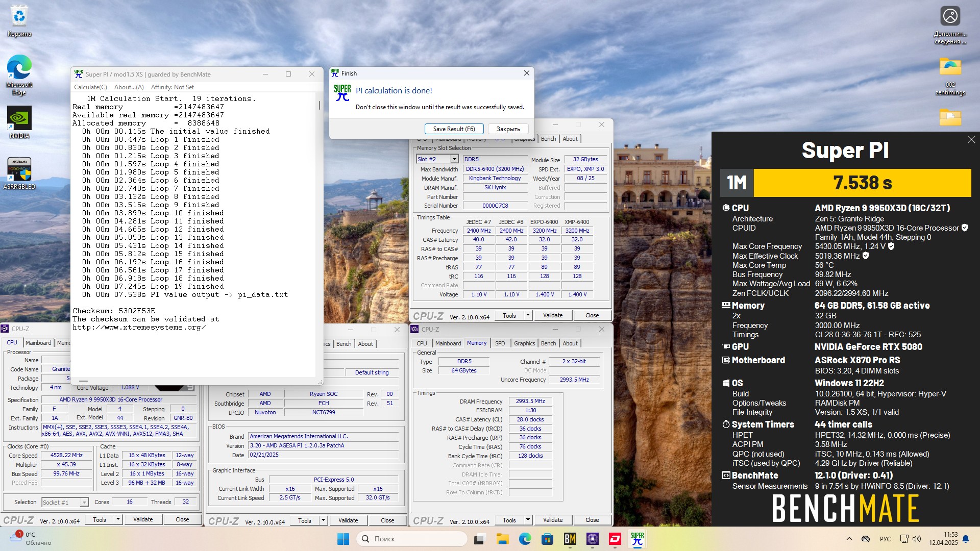Open the red app icon in taskbar
The image size is (980, 551).
[615, 539]
